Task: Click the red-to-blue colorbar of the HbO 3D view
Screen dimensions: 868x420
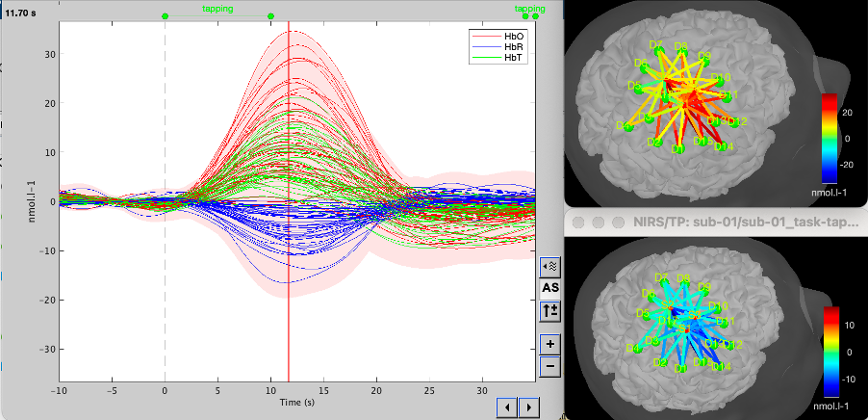Action: [830, 138]
